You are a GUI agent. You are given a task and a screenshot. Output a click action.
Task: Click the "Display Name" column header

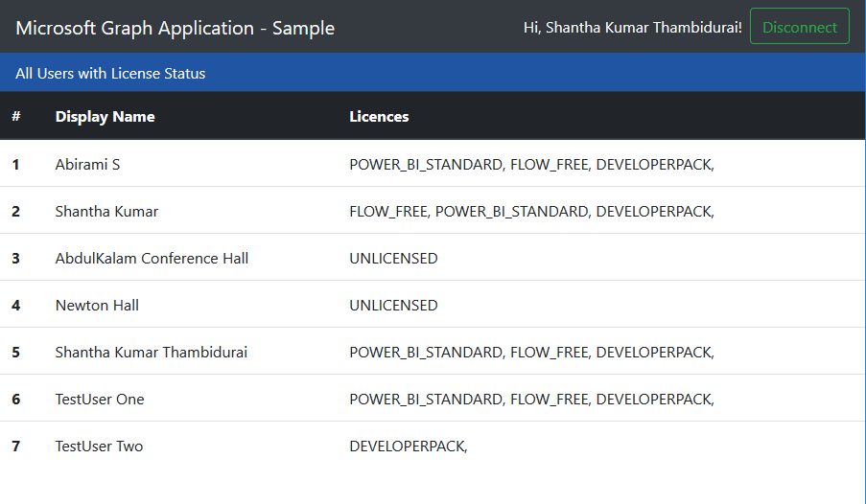pyautogui.click(x=105, y=117)
